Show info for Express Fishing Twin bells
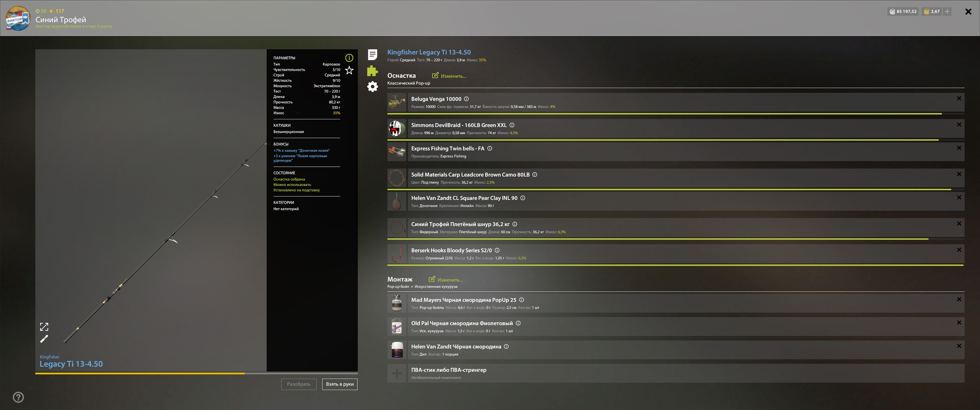This screenshot has height=410, width=980. coord(490,148)
